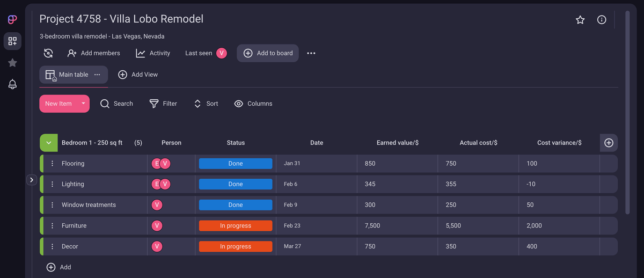Expand the left side panel arrow

click(x=32, y=180)
